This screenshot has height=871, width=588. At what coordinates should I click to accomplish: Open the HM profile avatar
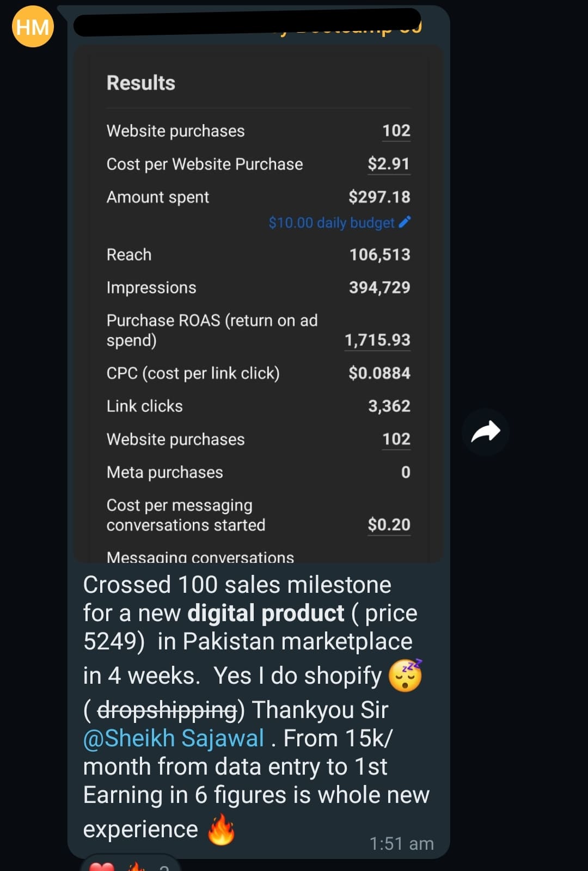(x=32, y=26)
